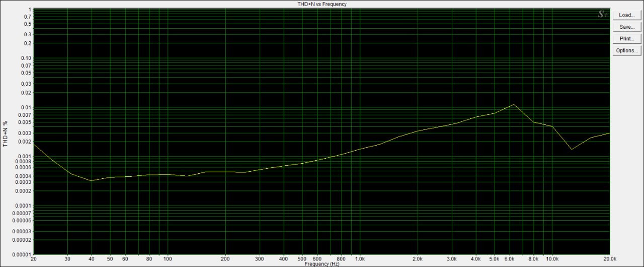Click the 0.01 tick on THD+N axis
The height and width of the screenshot is (267, 644).
coord(26,108)
